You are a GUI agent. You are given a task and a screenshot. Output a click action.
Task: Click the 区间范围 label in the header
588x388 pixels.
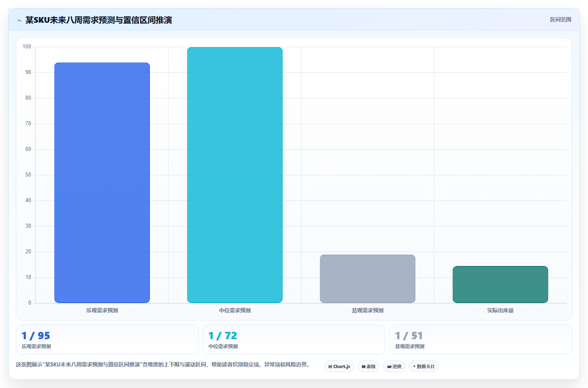pyautogui.click(x=561, y=20)
